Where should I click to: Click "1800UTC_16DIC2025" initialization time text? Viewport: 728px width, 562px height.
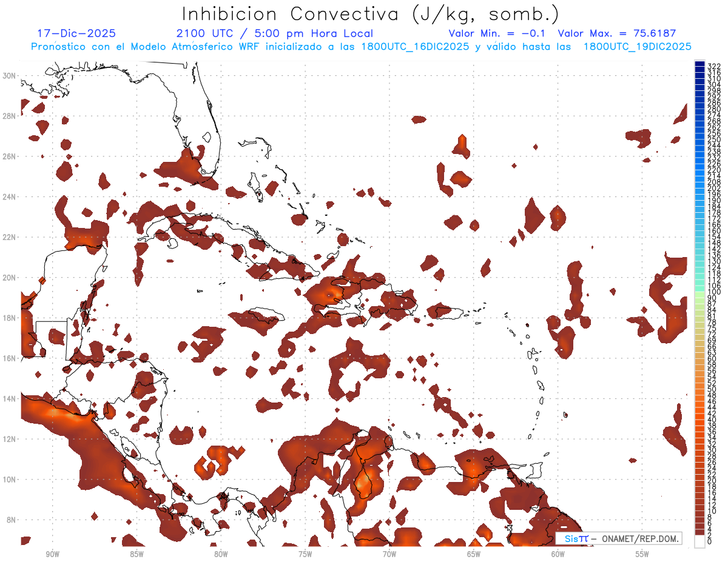point(414,46)
